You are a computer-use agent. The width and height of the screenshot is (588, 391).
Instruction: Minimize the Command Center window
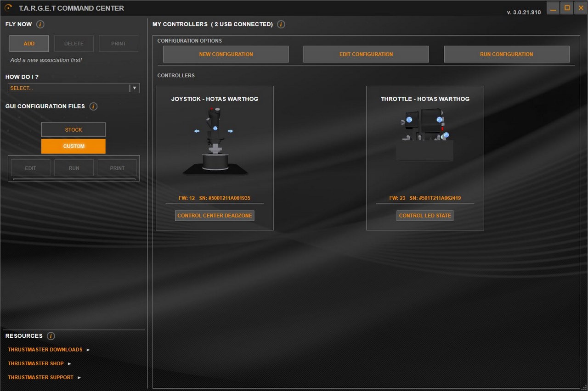pos(553,8)
